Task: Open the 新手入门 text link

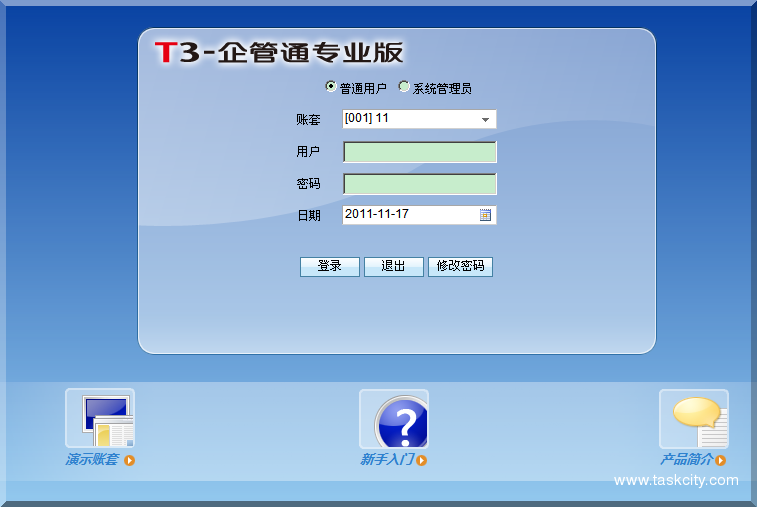Action: [x=386, y=460]
